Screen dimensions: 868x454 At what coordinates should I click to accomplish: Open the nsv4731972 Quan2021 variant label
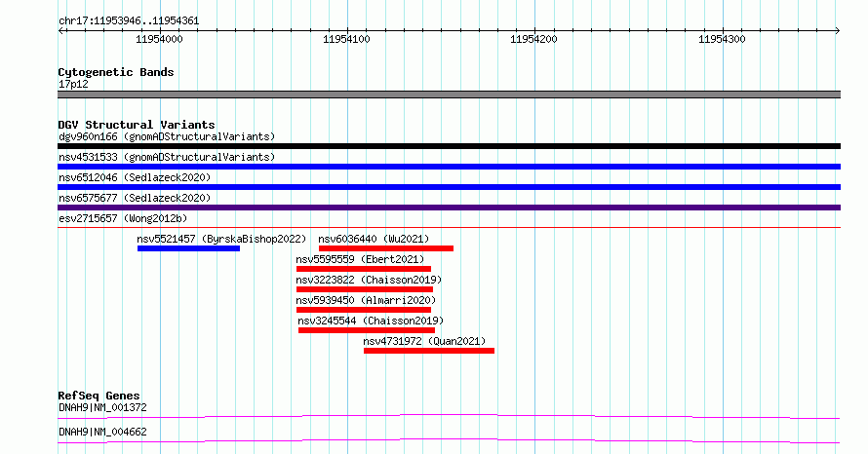[424, 341]
